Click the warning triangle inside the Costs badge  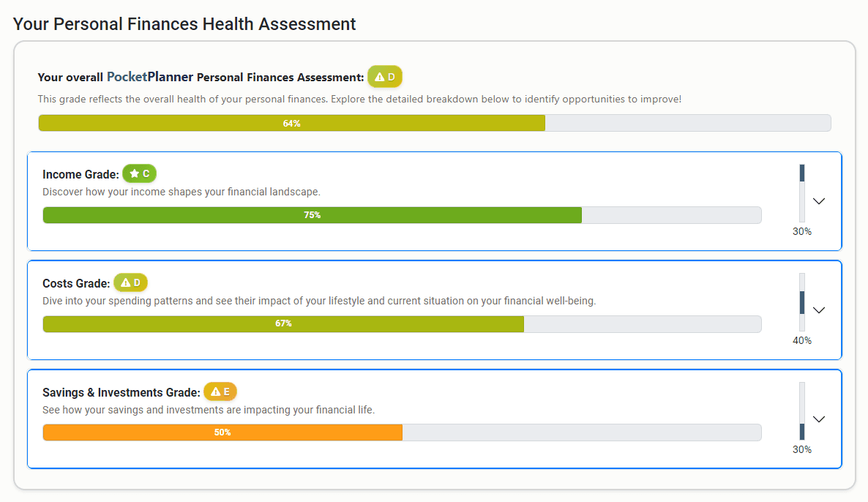[x=125, y=282]
